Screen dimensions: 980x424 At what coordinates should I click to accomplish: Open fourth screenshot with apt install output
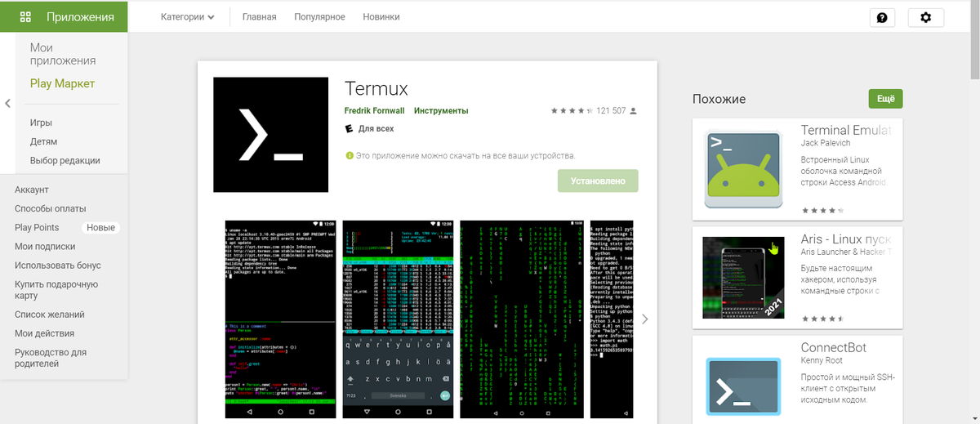610,319
